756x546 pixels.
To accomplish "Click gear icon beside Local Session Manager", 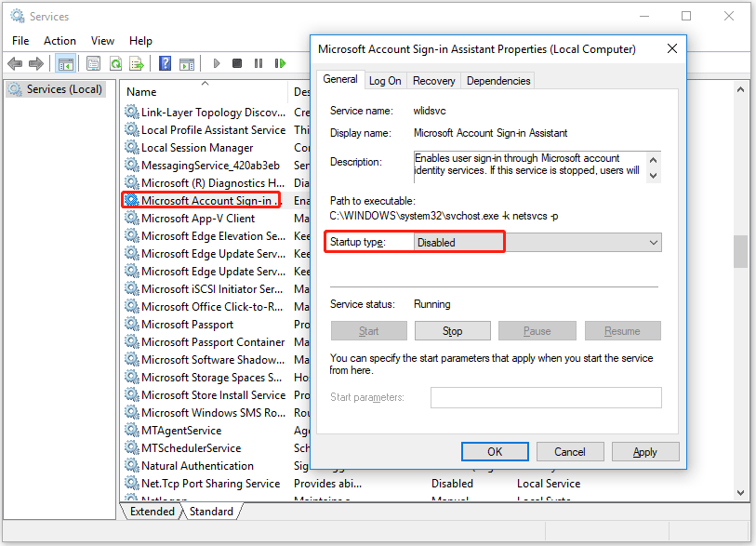I will [132, 147].
